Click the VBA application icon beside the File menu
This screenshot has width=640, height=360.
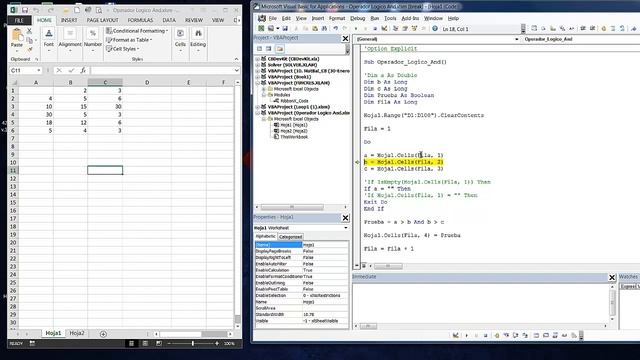(262, 18)
